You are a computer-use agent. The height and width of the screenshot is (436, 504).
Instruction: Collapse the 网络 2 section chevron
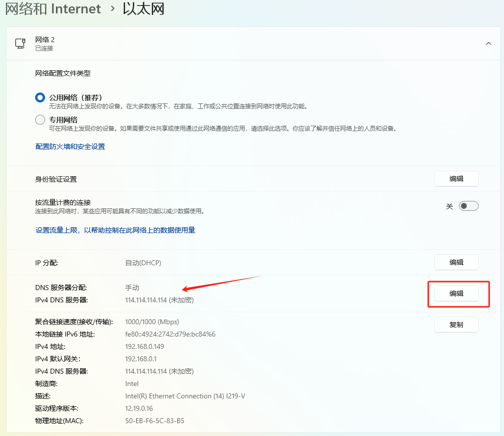click(x=488, y=44)
